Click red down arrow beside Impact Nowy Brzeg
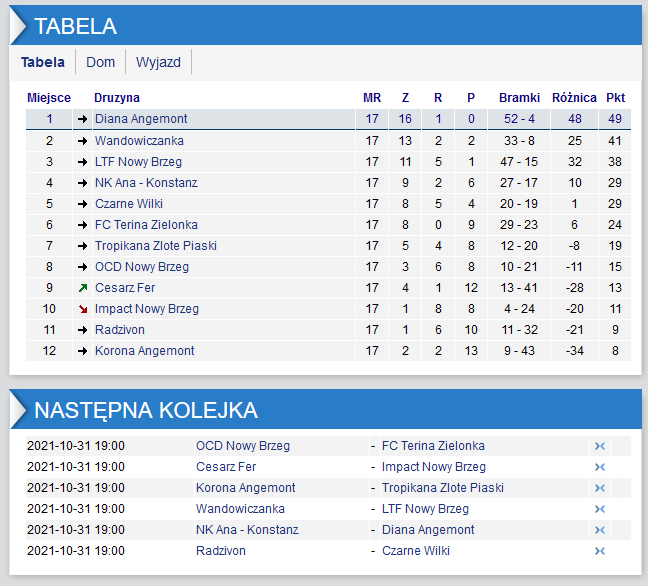The height and width of the screenshot is (586, 648). click(82, 309)
